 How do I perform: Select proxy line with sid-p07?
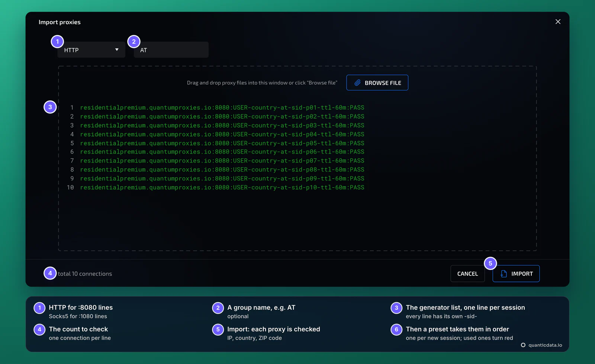point(222,161)
